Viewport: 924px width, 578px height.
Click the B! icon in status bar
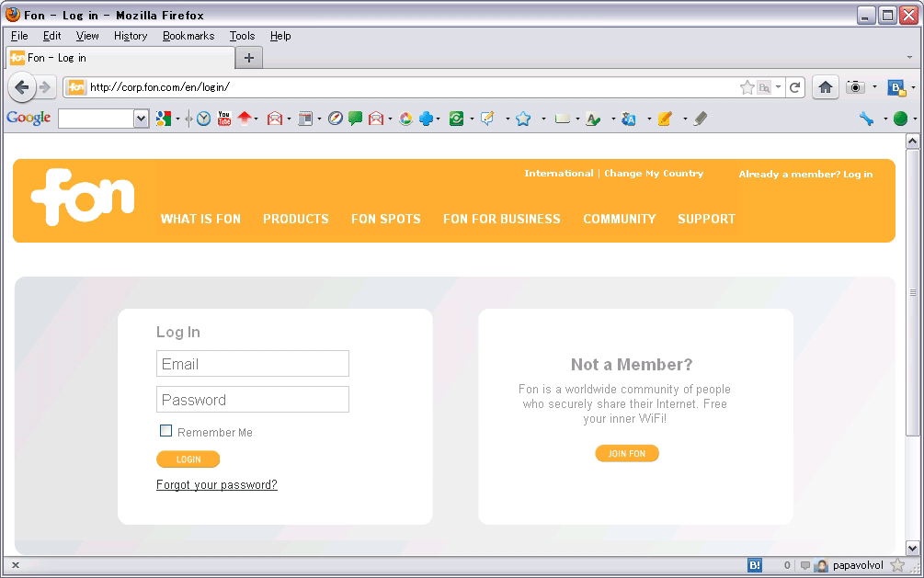(754, 566)
